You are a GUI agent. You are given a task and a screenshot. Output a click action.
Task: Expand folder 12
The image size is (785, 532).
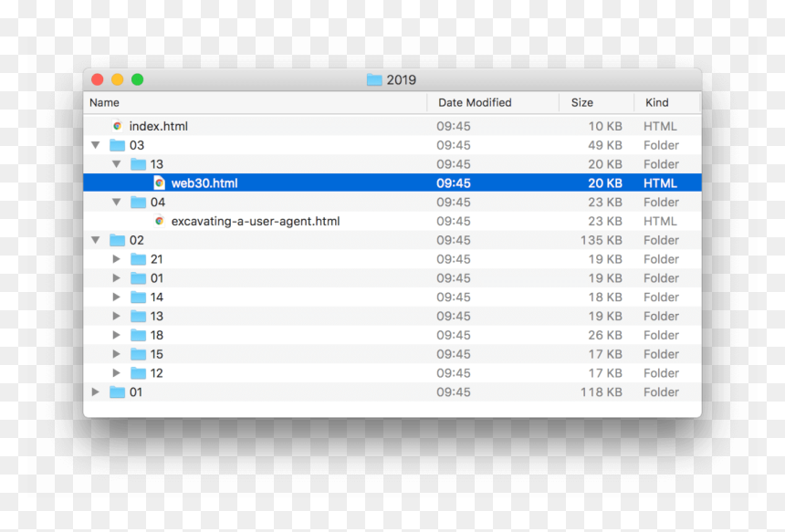117,373
